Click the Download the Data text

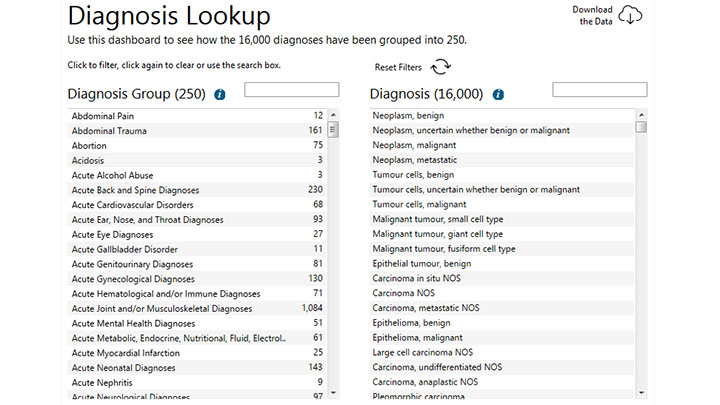click(x=592, y=15)
